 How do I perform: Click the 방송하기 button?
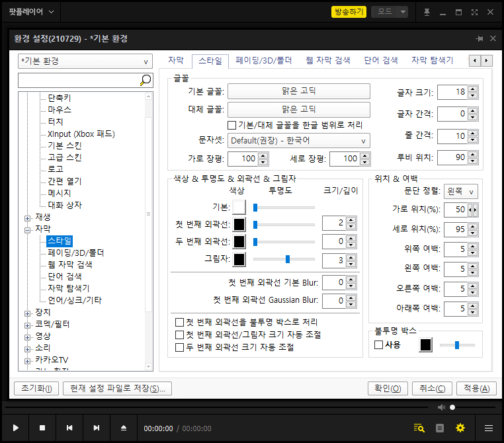[349, 12]
